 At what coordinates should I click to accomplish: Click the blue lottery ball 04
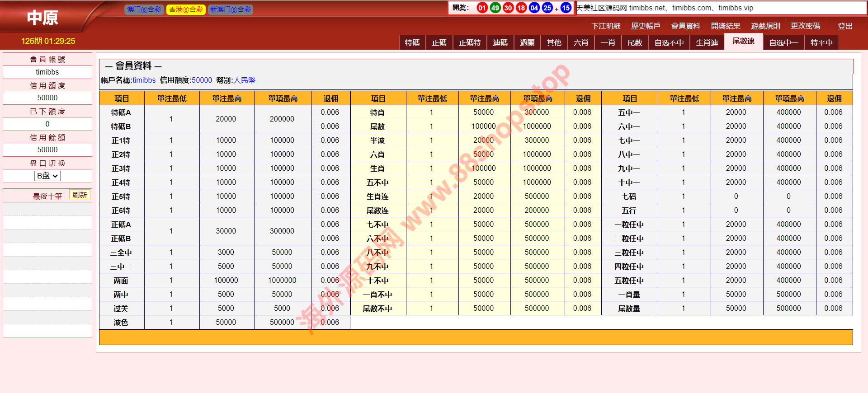tap(534, 8)
